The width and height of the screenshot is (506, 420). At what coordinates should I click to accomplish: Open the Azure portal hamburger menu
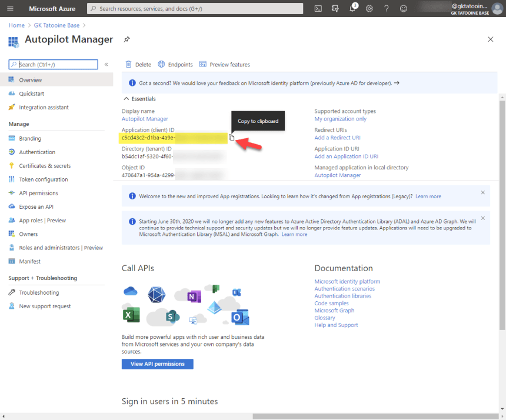[x=10, y=8]
